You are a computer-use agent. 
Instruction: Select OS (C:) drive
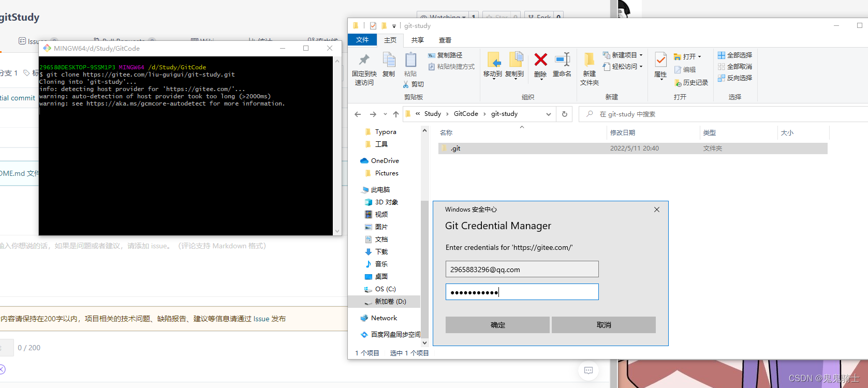[385, 289]
